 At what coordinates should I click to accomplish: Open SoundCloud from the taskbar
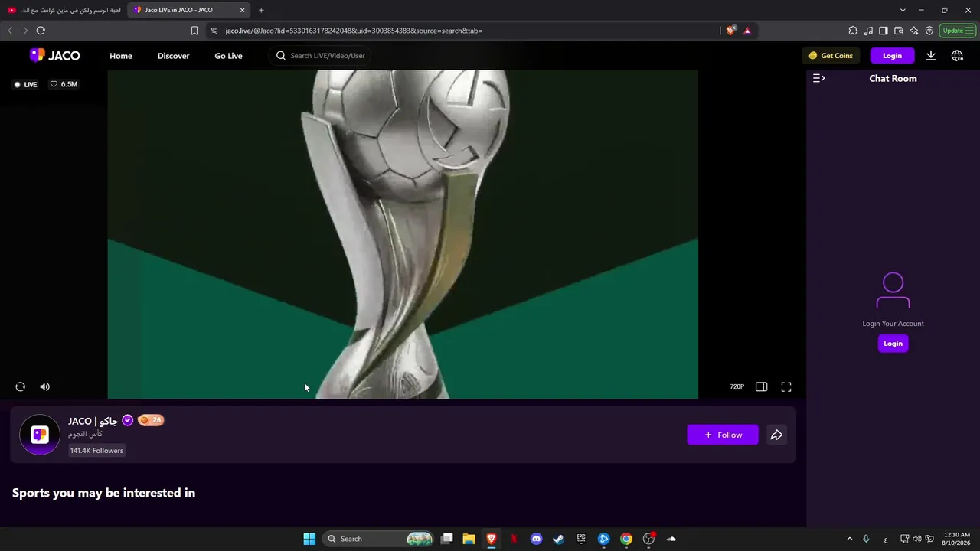click(671, 539)
